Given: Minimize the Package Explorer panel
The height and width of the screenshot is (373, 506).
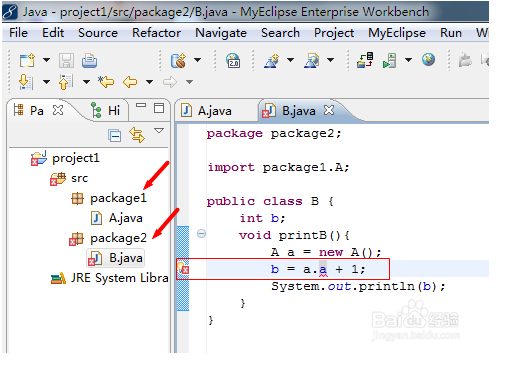Looking at the screenshot, I should [141, 105].
